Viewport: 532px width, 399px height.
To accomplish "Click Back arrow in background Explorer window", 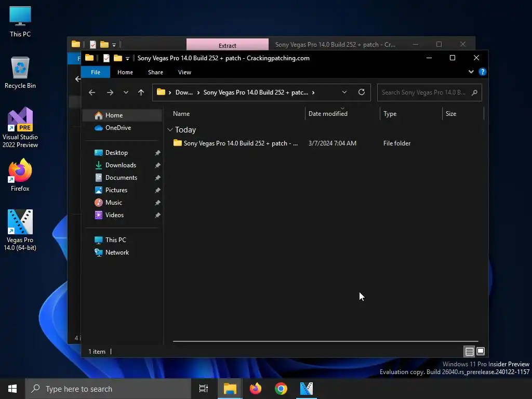I will [x=78, y=79].
